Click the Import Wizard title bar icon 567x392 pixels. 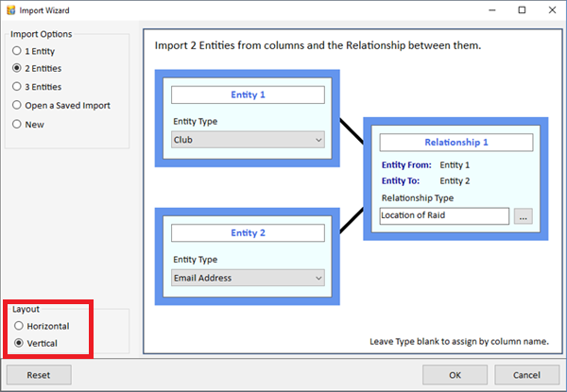[10, 10]
